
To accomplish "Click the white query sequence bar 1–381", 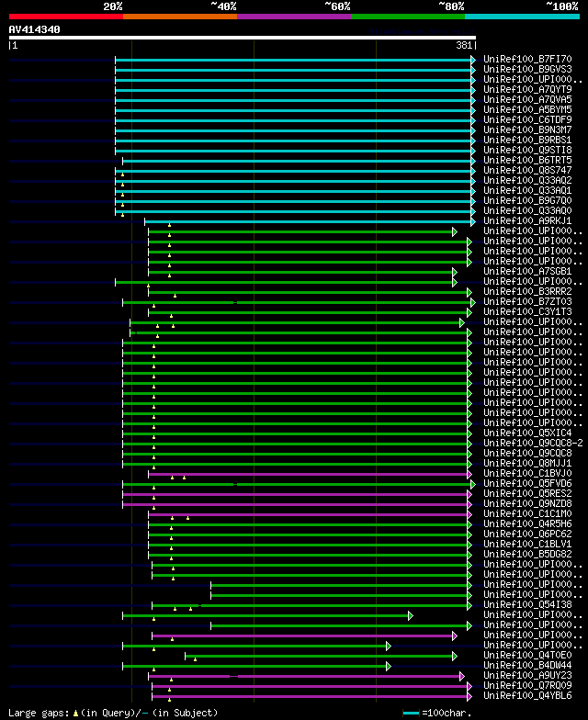I will point(243,38).
